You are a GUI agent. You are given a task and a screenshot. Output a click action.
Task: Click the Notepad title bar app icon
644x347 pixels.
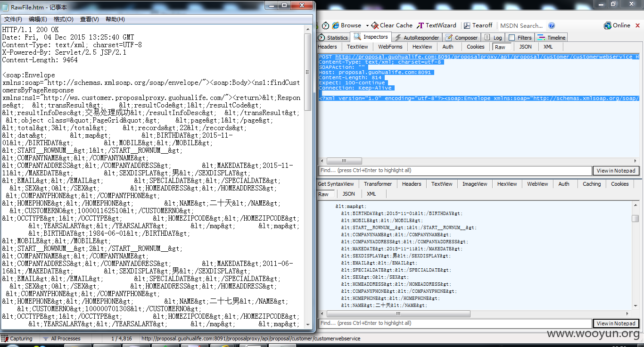[6, 7]
